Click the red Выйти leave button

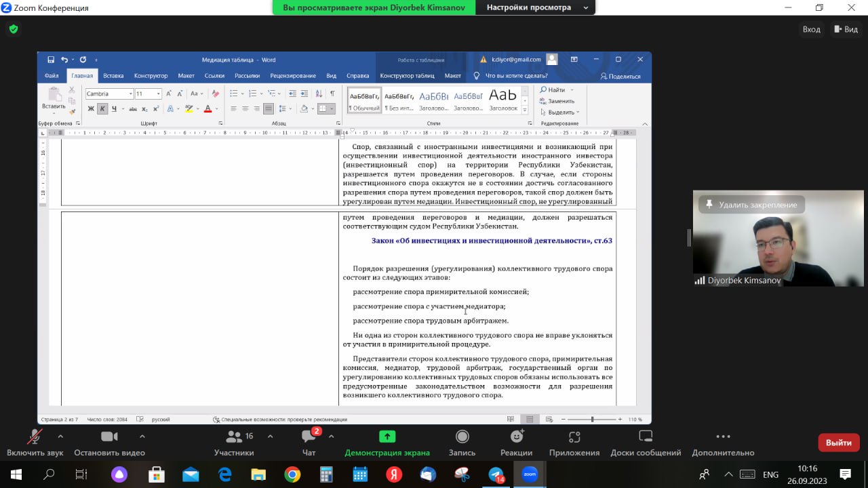tap(838, 443)
